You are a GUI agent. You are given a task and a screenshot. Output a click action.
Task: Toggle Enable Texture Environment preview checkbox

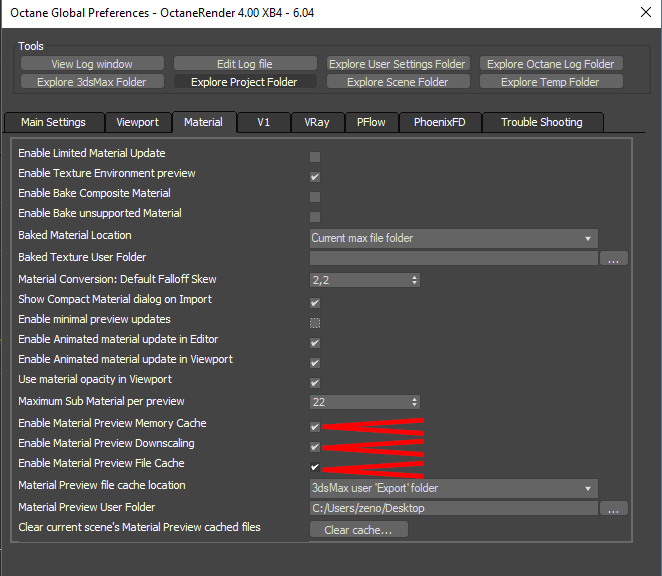coord(315,177)
